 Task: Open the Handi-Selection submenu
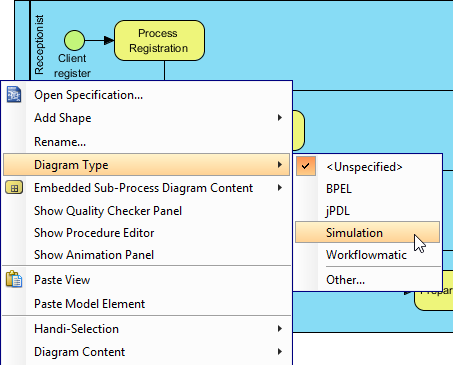pyautogui.click(x=147, y=329)
